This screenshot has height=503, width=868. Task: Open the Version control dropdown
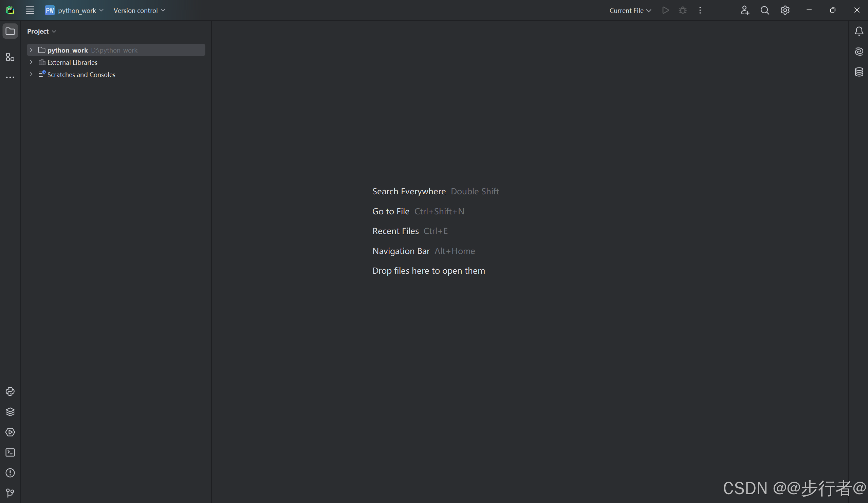[139, 10]
